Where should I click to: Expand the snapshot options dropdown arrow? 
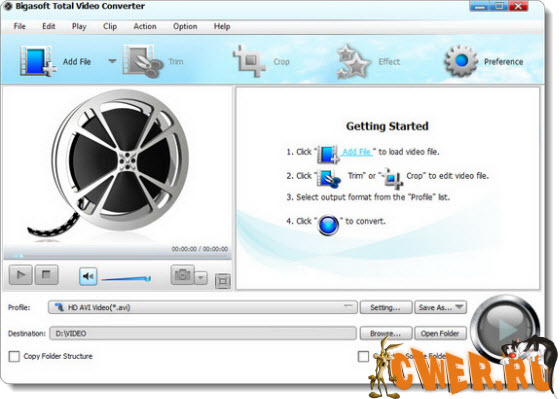(x=201, y=278)
